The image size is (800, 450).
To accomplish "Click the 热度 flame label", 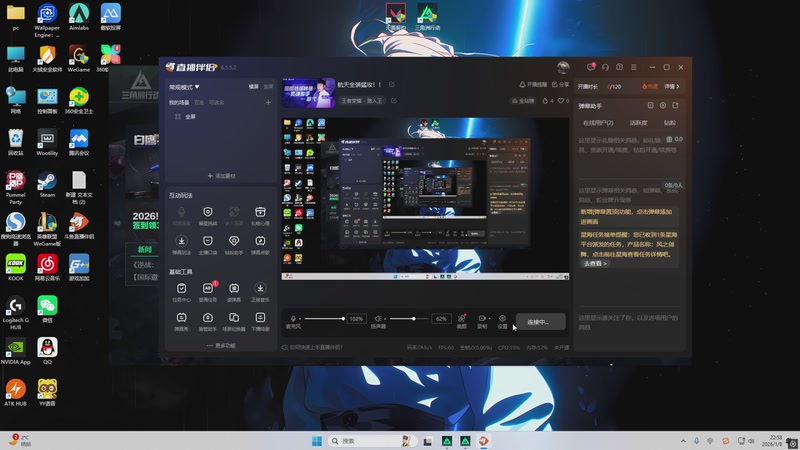I will (x=650, y=87).
